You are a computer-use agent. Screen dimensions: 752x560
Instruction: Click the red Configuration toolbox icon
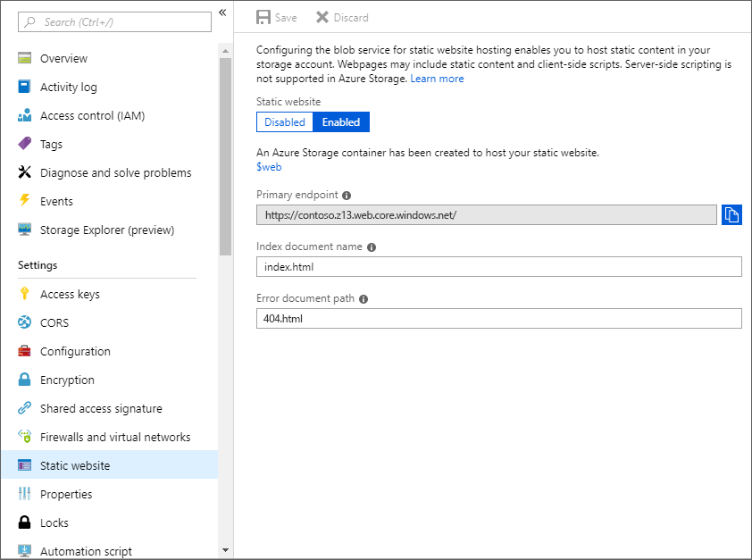[24, 351]
